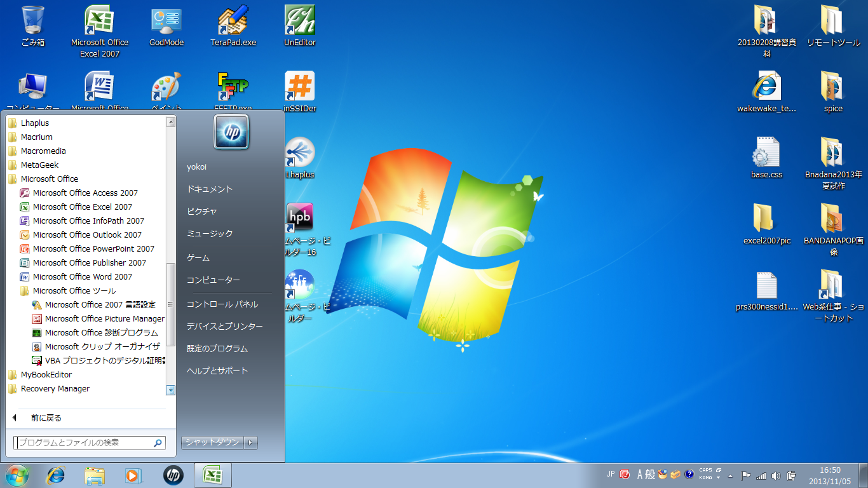Launch Microsoft Office PowerPoint 2007 from menu

click(x=93, y=249)
